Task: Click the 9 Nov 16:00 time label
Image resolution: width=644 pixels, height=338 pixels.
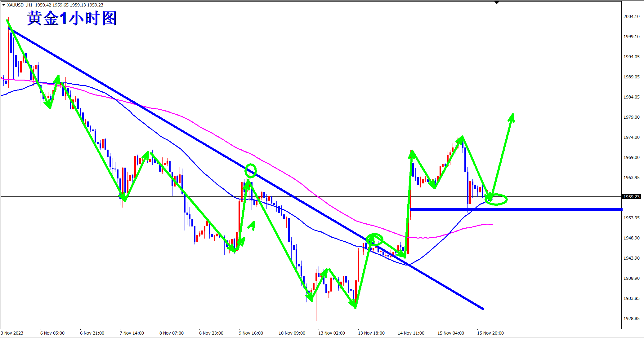Action: pyautogui.click(x=251, y=333)
